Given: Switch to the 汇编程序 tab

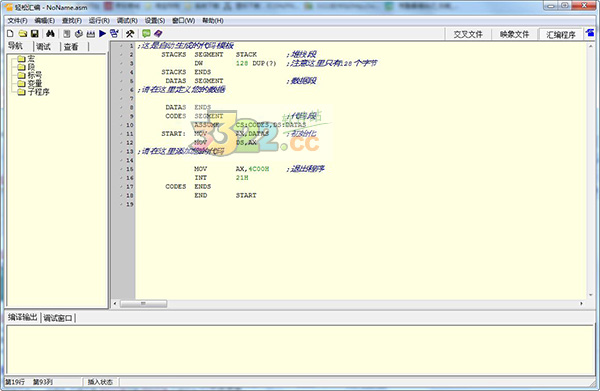Looking at the screenshot, I should pos(561,34).
